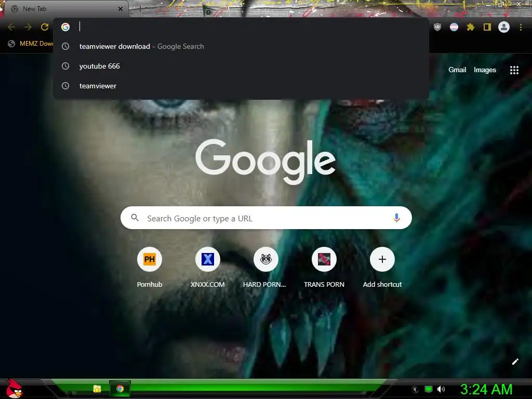Open the profile avatar menu
The image size is (532, 399).
[x=504, y=27]
